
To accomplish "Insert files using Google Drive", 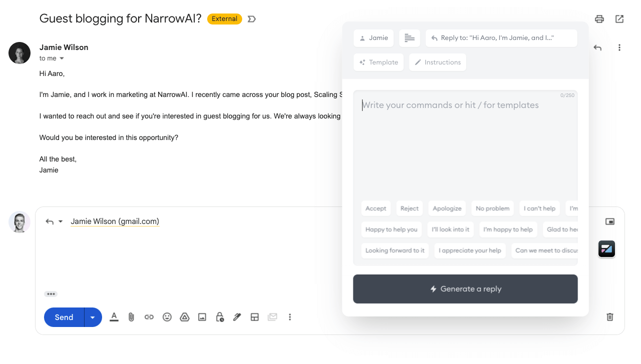I will [184, 317].
